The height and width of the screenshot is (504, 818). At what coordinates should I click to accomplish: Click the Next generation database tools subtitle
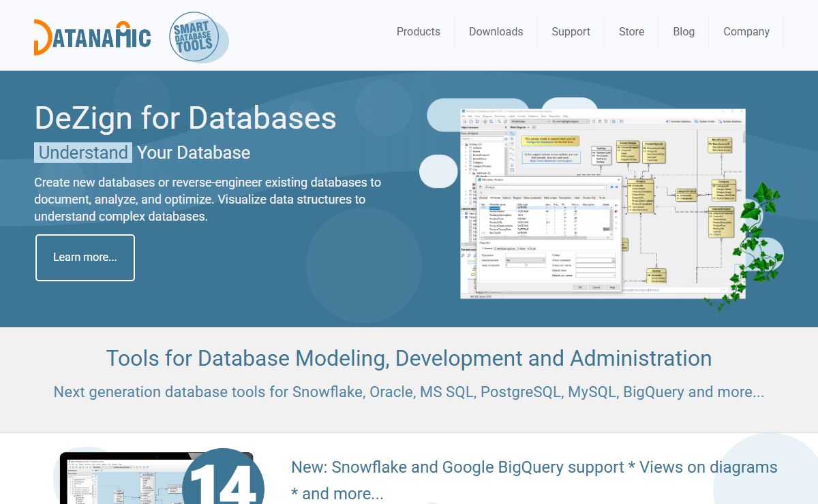pyautogui.click(x=409, y=392)
